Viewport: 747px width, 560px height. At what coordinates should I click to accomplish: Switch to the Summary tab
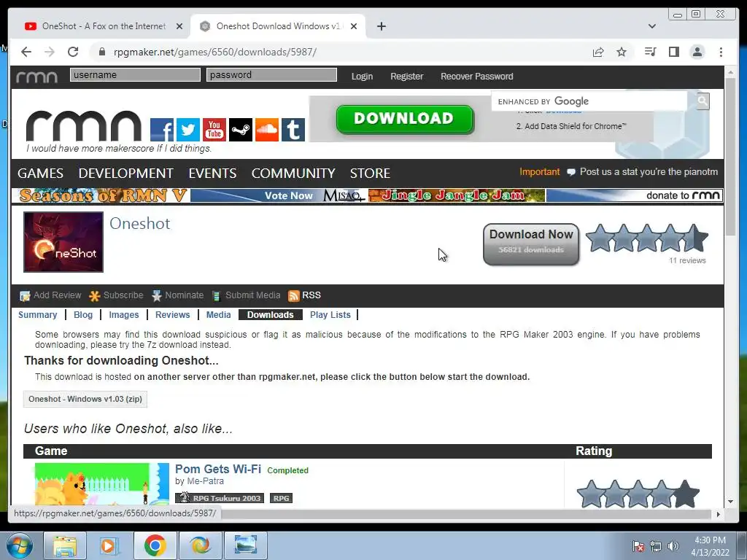pos(38,315)
